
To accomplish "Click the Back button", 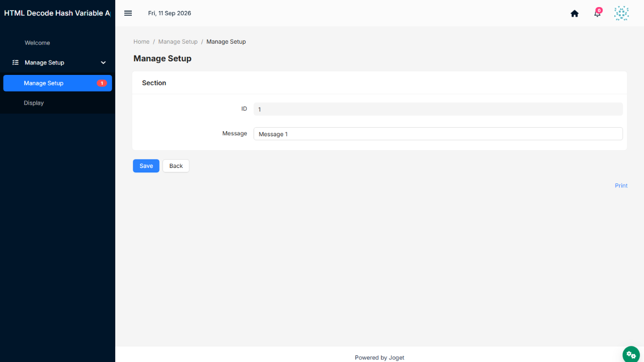I will click(176, 166).
